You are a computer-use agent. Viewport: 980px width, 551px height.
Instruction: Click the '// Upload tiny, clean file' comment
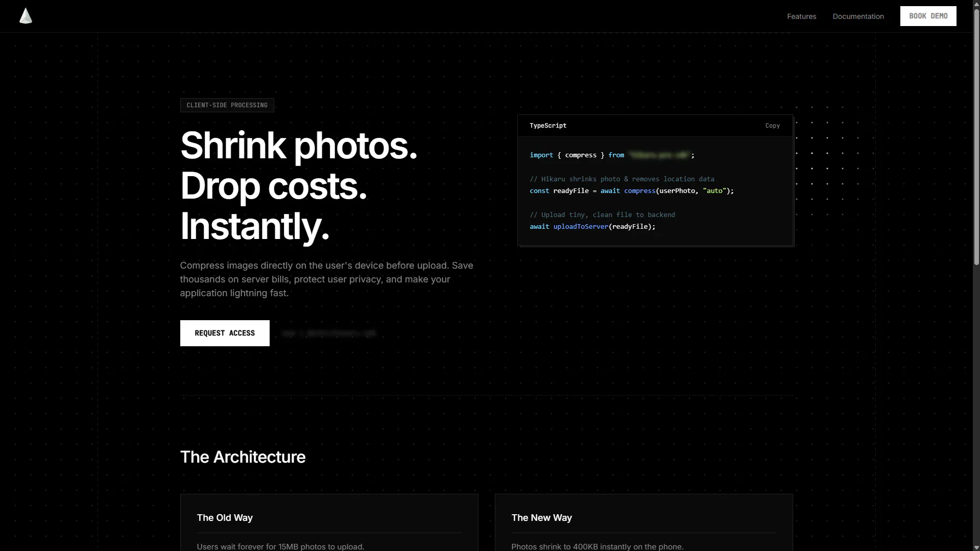[x=602, y=215]
